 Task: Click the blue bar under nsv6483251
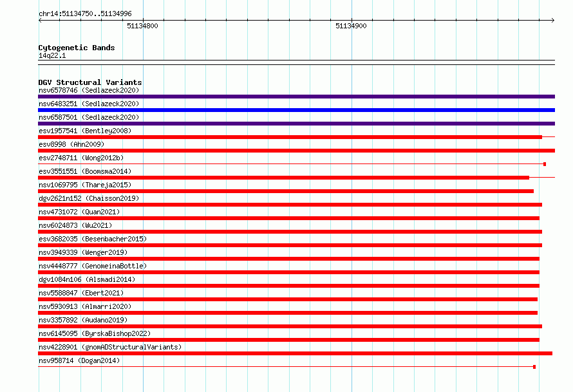[296, 110]
